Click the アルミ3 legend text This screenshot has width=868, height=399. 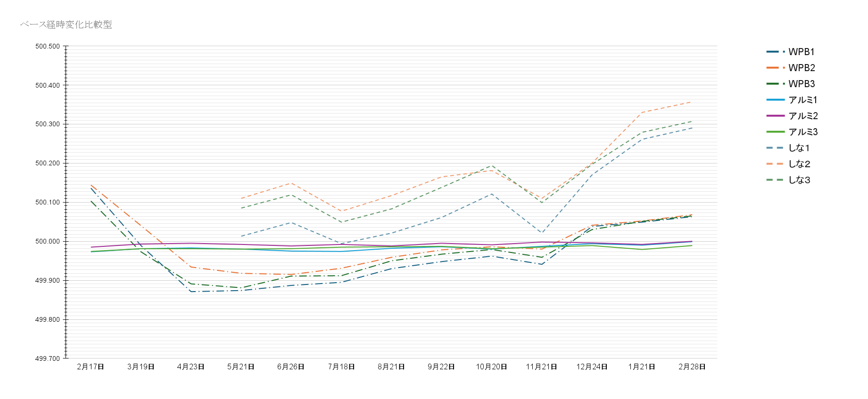pyautogui.click(x=802, y=132)
